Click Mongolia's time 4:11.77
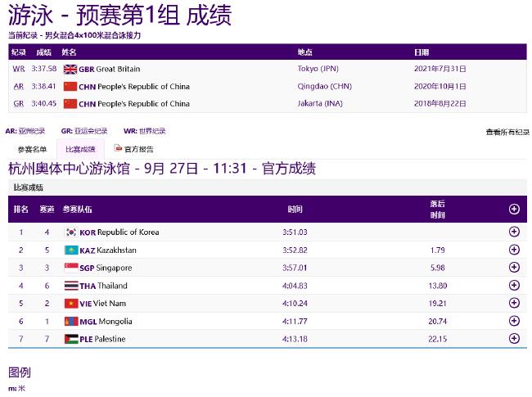 [x=295, y=322]
